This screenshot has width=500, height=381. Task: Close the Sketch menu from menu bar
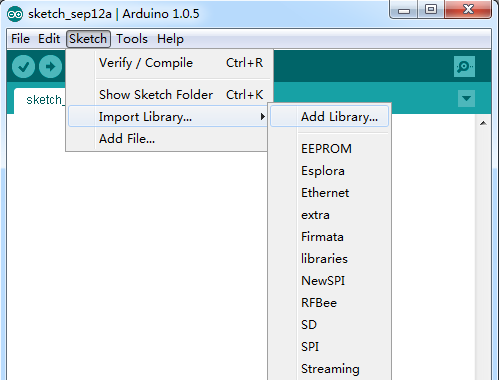(88, 39)
